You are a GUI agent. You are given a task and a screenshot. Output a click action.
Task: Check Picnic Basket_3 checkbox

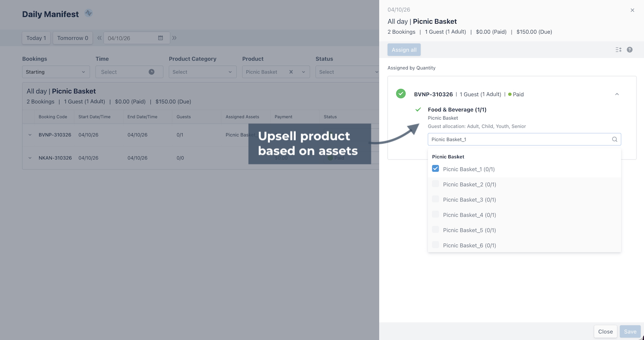click(435, 199)
